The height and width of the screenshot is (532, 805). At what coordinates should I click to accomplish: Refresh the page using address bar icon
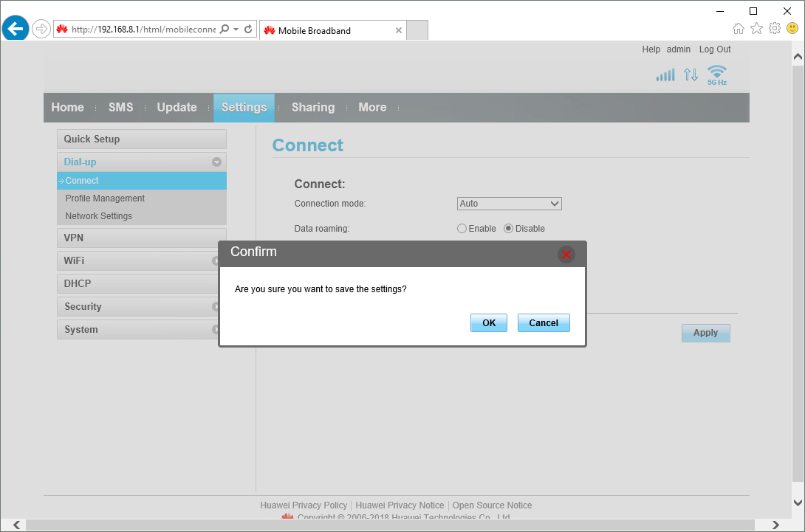point(249,30)
